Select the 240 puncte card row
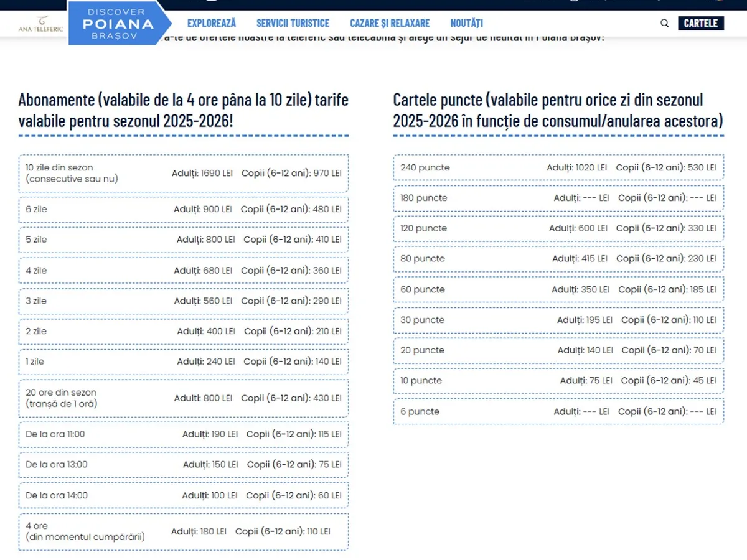747x560 pixels. 558,168
